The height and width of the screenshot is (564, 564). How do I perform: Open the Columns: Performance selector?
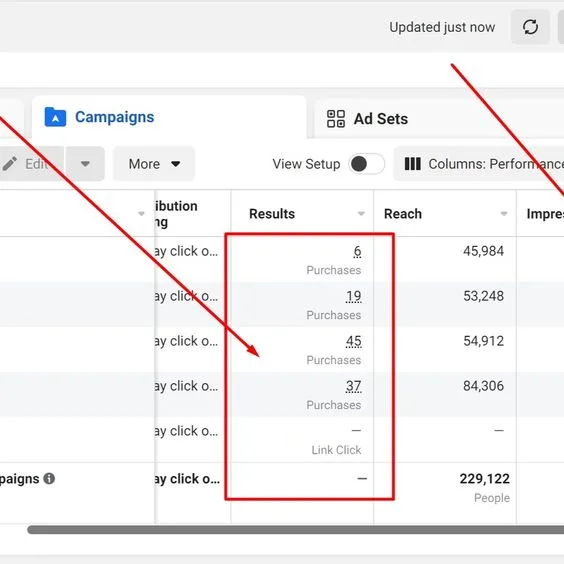479,164
